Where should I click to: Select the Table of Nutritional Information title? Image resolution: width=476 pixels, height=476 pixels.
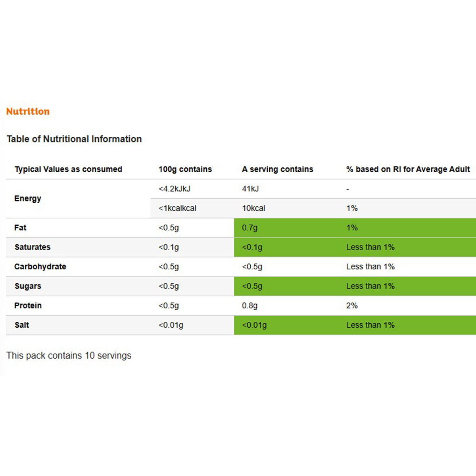[x=74, y=139]
